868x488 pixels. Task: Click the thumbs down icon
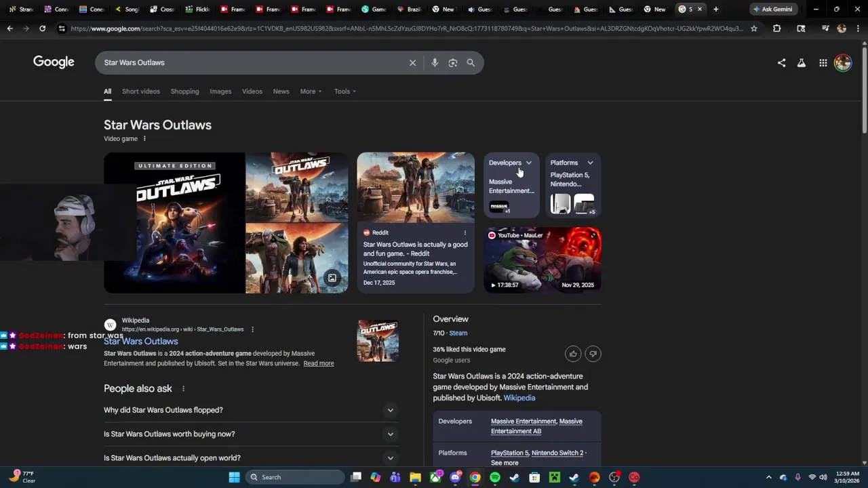pyautogui.click(x=593, y=354)
